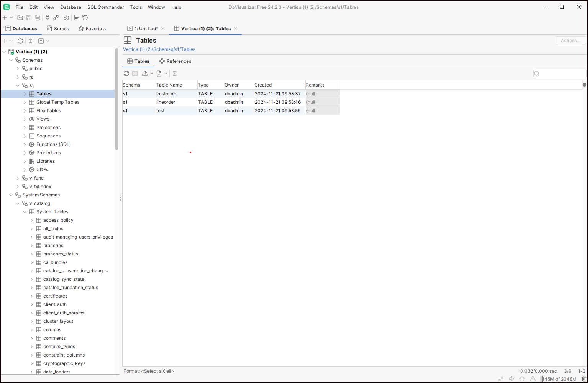Expand the Views node under s1
588x383 pixels.
pos(25,119)
